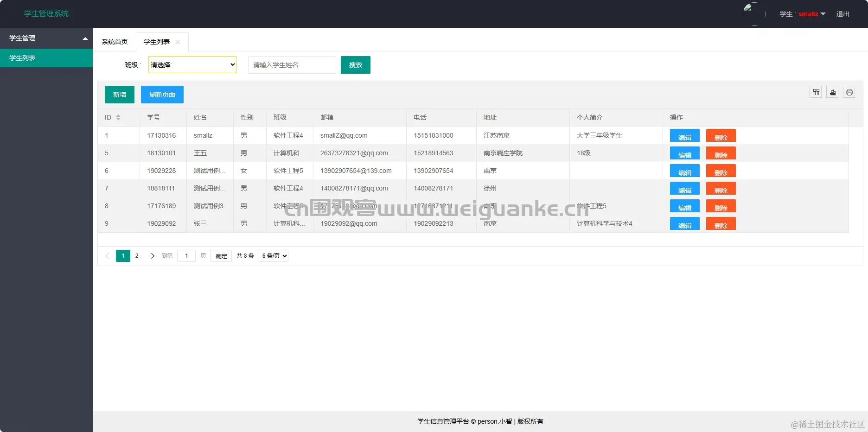
Task: Click address 南京晓庄学院 cell
Action: 523,153
